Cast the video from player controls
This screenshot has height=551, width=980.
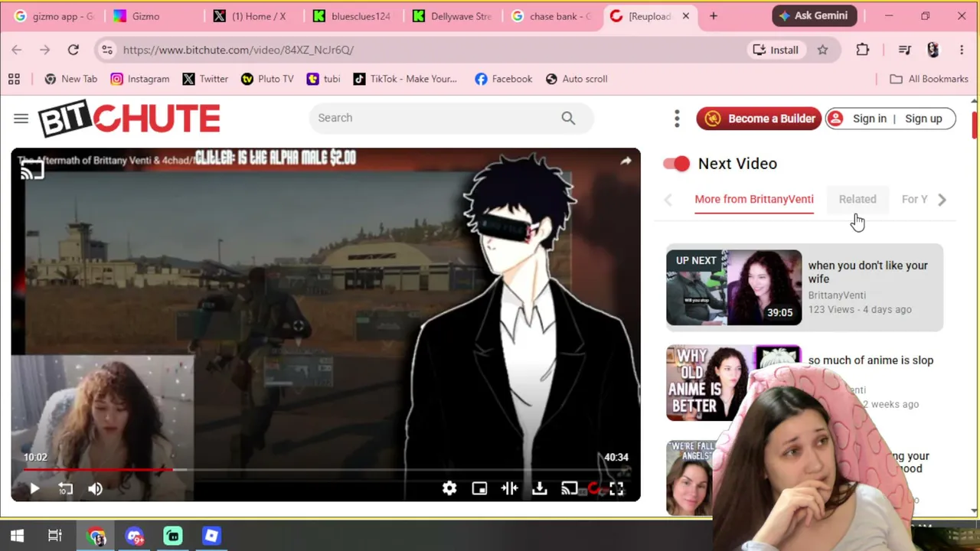[570, 488]
